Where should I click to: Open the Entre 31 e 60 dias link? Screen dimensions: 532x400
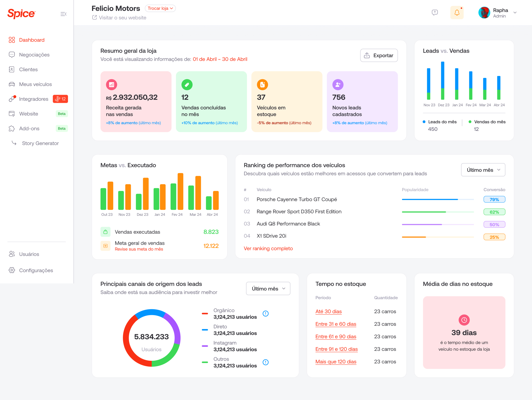coord(336,324)
